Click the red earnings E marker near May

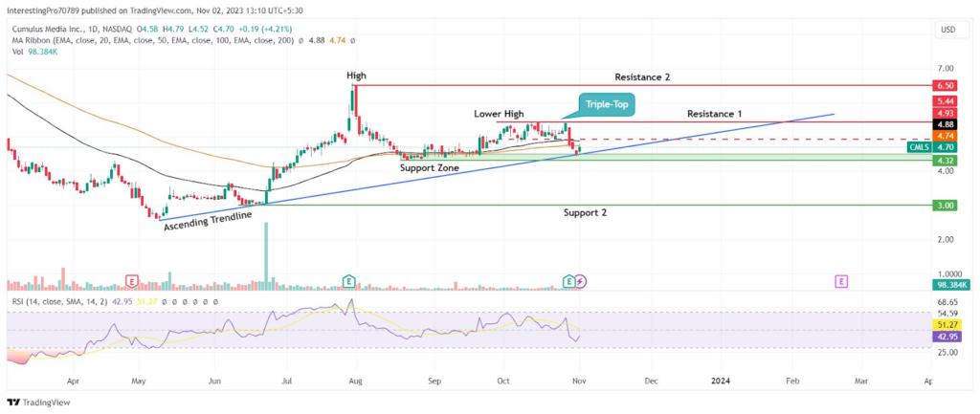tap(131, 282)
